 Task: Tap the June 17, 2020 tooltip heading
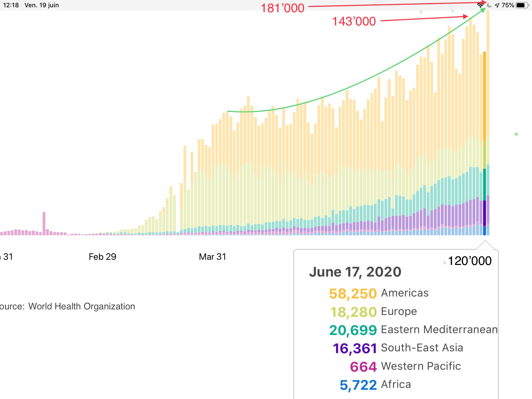coord(355,272)
